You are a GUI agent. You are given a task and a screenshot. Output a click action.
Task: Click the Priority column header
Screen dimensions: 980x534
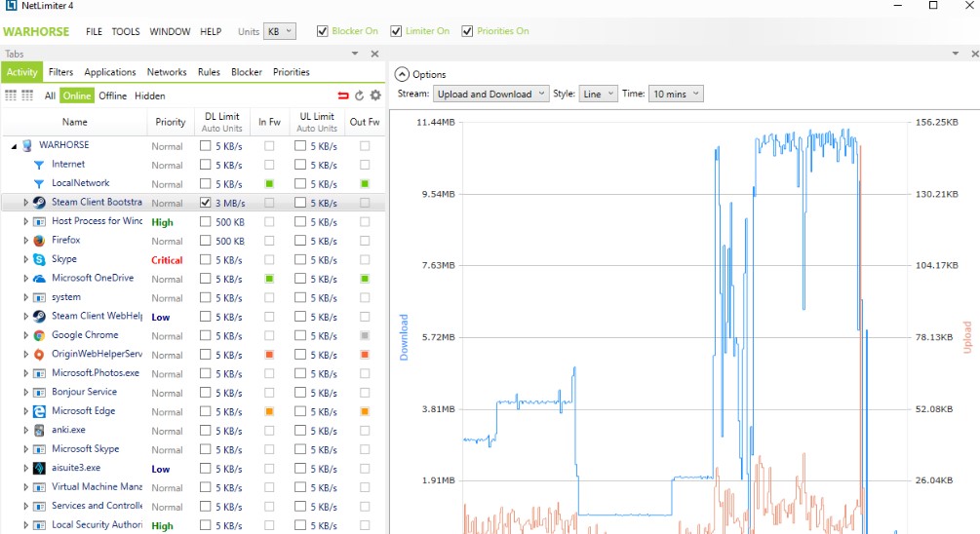tap(170, 122)
